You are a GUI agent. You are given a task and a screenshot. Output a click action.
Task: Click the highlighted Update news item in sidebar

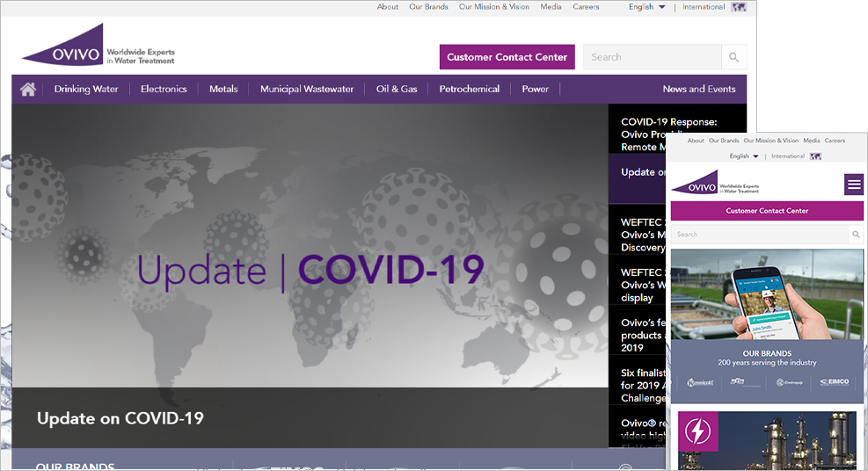[x=637, y=178]
